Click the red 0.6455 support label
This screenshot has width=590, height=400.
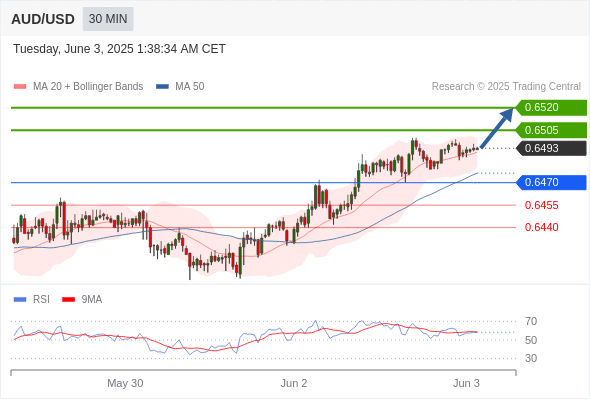point(541,205)
